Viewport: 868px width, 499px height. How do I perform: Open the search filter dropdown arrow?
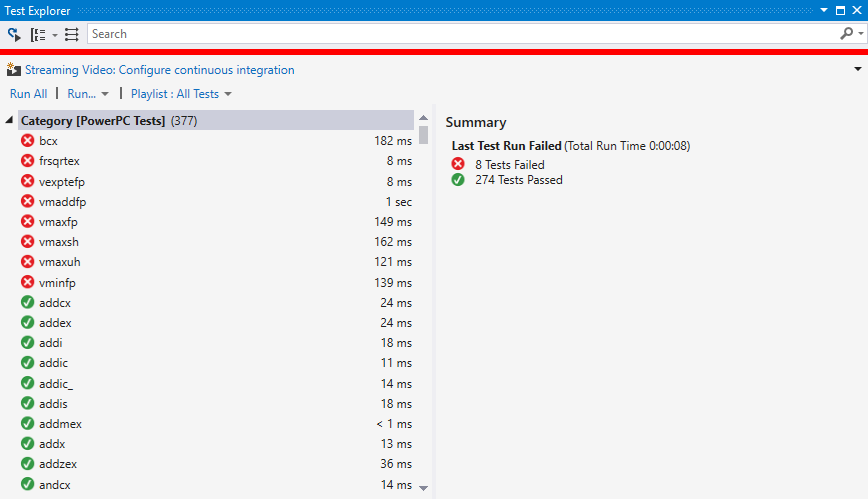(861, 34)
